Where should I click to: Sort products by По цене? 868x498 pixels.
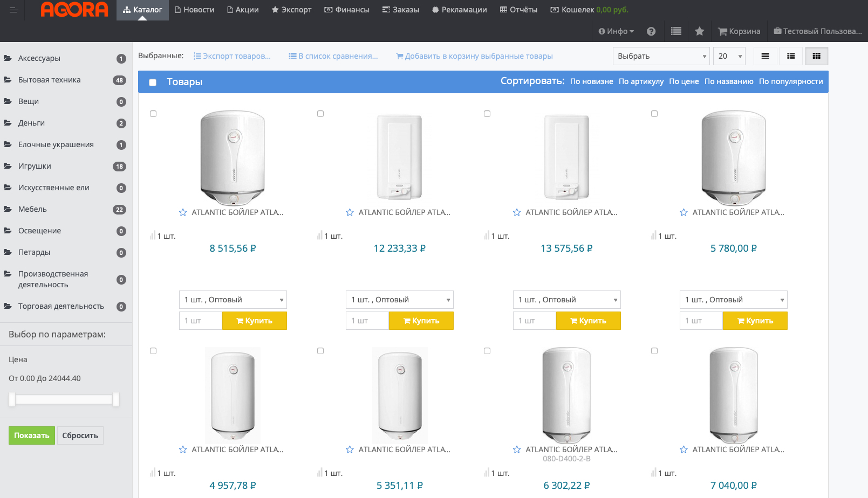point(684,81)
